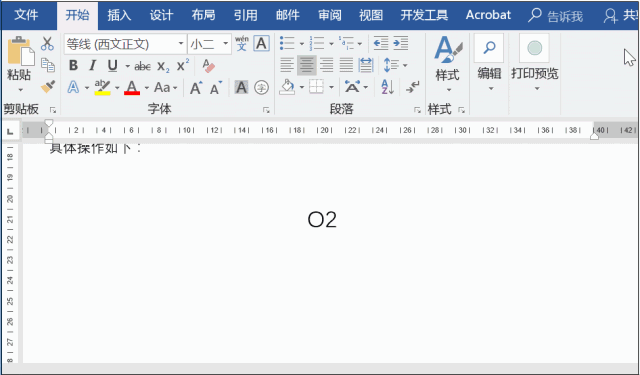Click the O2 text in document
Image resolution: width=640 pixels, height=375 pixels.
[322, 220]
